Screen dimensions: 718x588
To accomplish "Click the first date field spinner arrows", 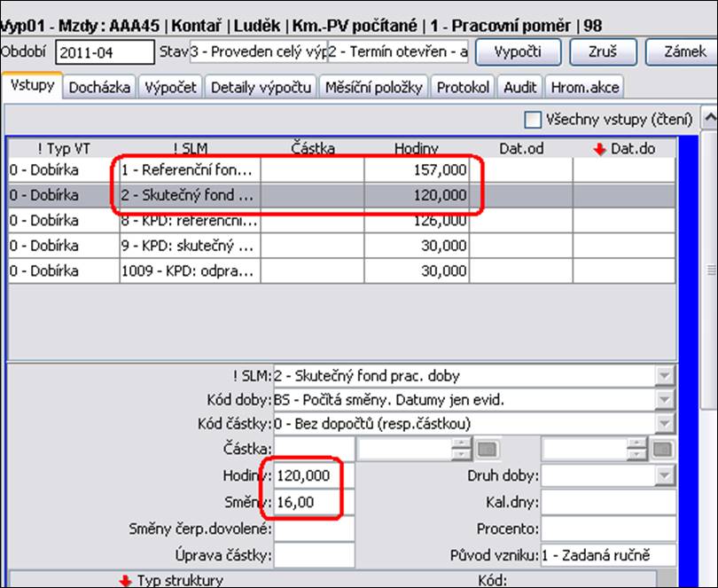I will pos(459,451).
